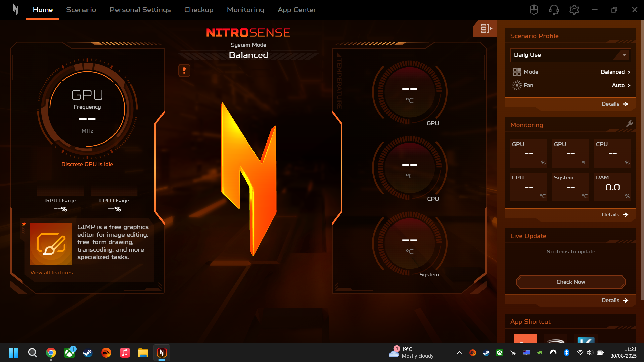This screenshot has height=362, width=644.
Task: Click the GIMP feature thumbnail
Action: click(x=51, y=244)
